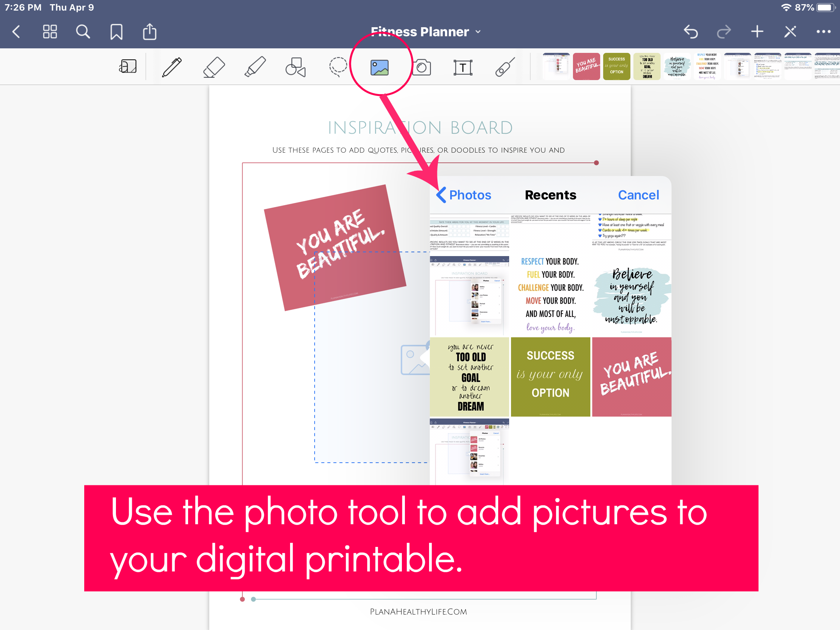Screen dimensions: 840x630
Task: Open the 'Believe' toolbar thumbnail
Action: (677, 66)
